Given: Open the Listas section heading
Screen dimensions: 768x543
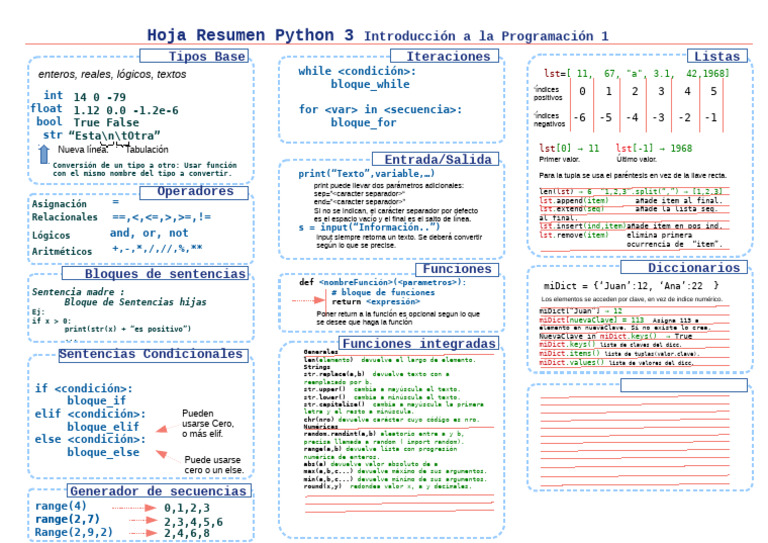Looking at the screenshot, I should click(716, 57).
